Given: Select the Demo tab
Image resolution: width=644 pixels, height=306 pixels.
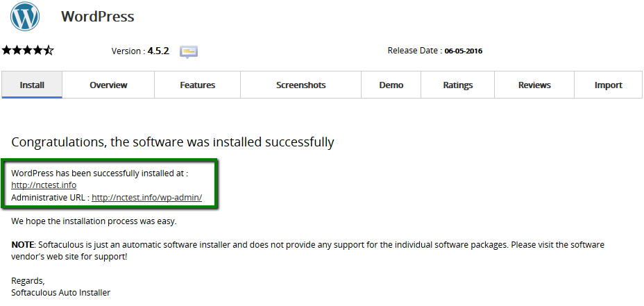Looking at the screenshot, I should (x=391, y=85).
